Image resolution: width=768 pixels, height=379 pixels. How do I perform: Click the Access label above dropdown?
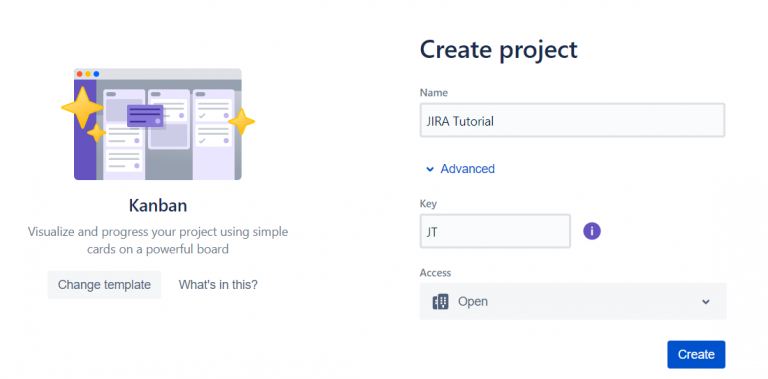point(435,273)
